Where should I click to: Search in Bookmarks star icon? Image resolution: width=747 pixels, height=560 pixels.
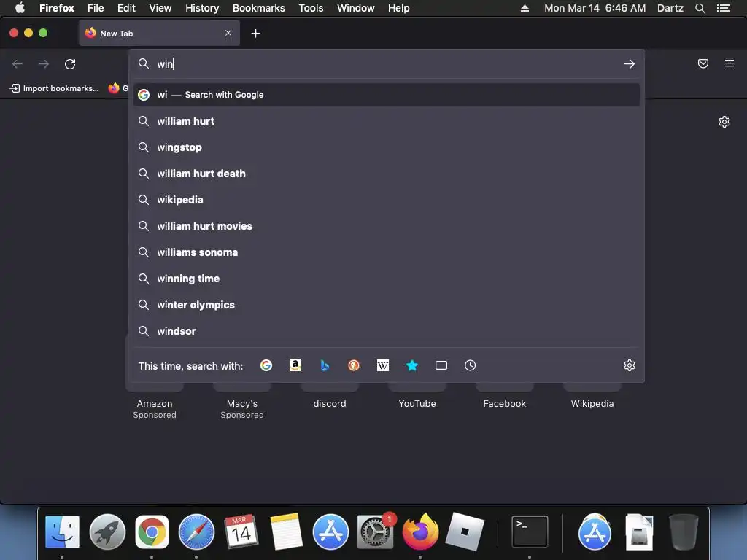coord(412,365)
